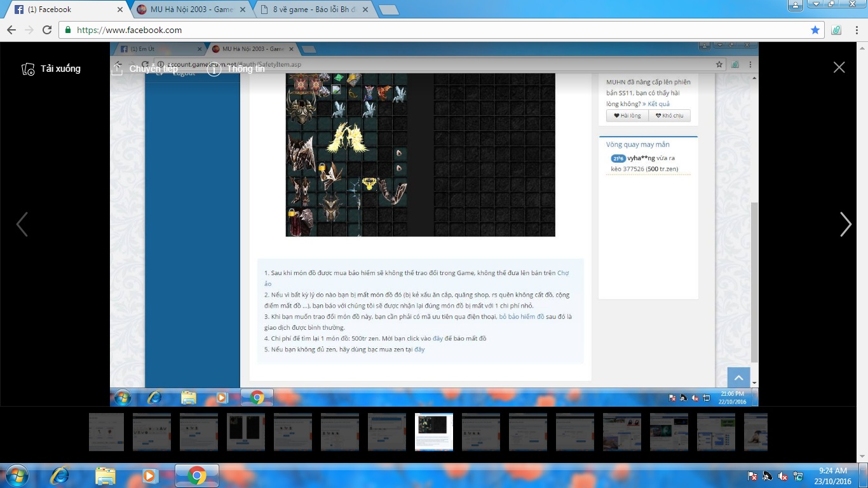Select the highlighted filmstrip thumbnail
Screen dimensions: 868x488
(434, 432)
